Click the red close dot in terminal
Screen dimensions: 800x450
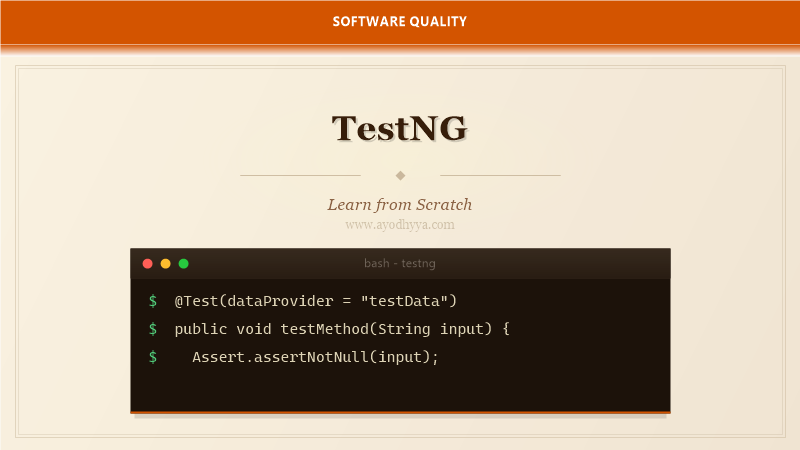pos(147,263)
